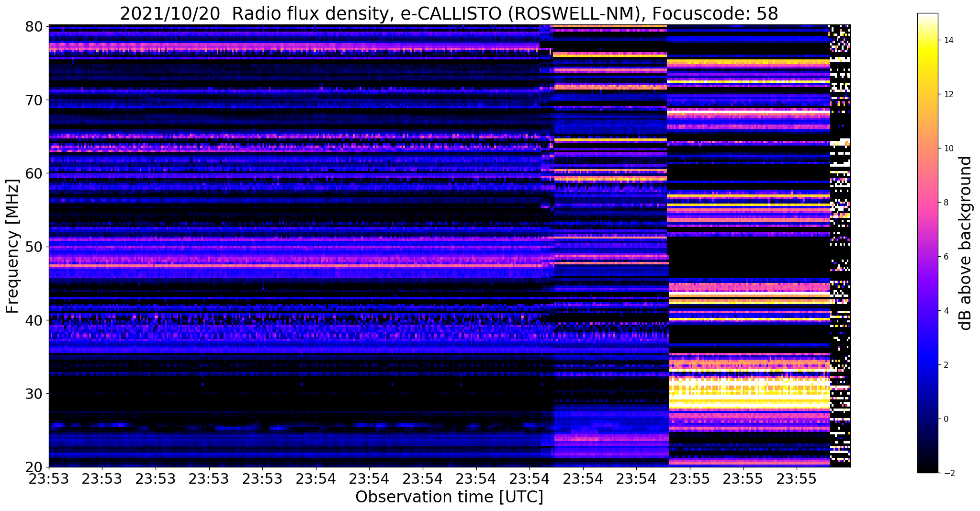Click the 8 tick label on colorbar
The height and width of the screenshot is (511, 980).
945,203
